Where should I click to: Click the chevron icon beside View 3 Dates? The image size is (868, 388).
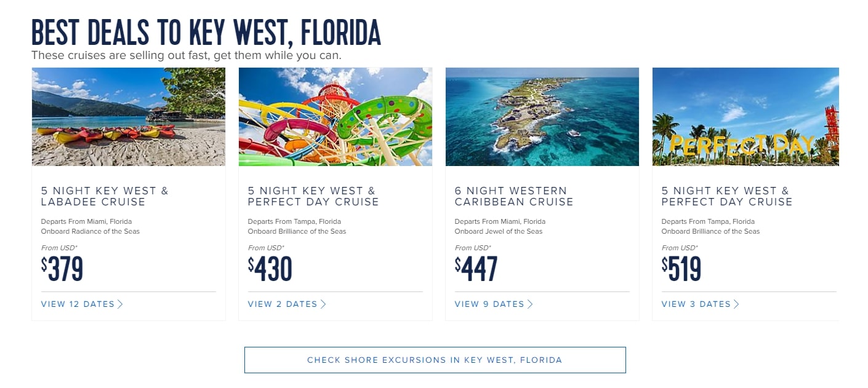tap(736, 304)
